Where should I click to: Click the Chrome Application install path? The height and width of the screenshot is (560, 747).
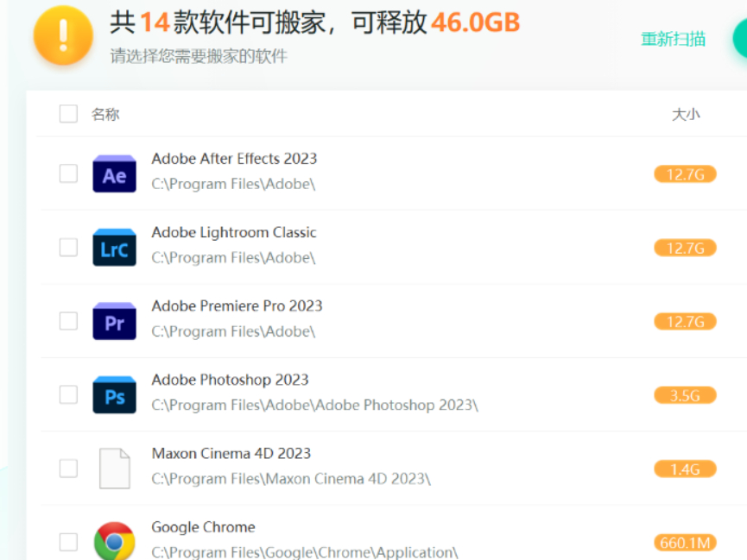pyautogui.click(x=305, y=552)
